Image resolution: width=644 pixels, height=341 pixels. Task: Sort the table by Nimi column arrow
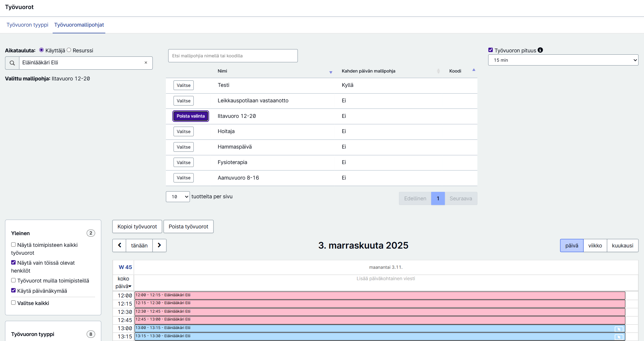pyautogui.click(x=331, y=72)
